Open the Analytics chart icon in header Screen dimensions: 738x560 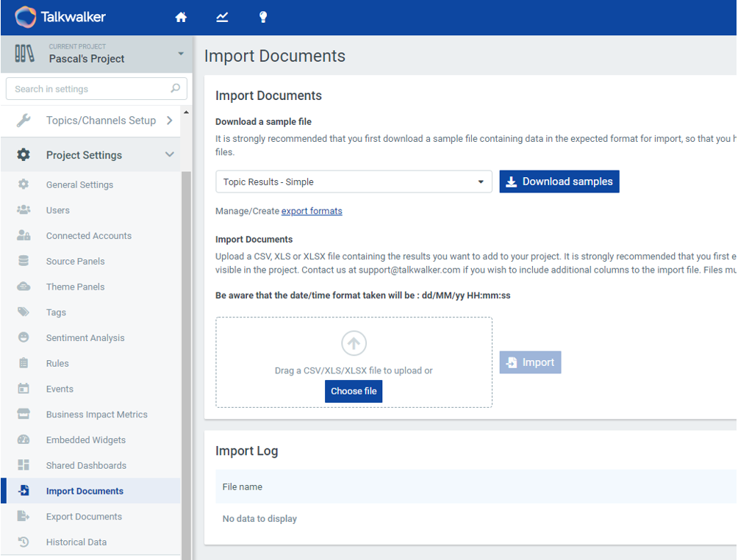222,18
